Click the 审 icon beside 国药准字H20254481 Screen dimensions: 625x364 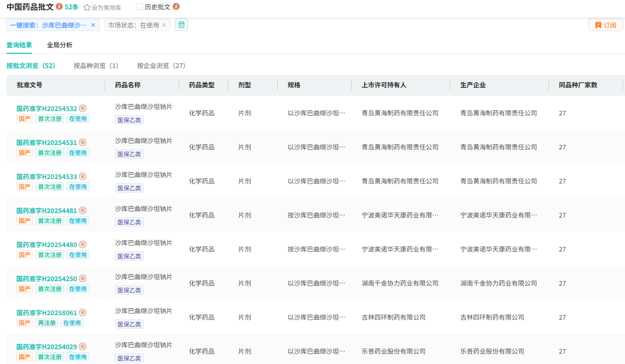(x=83, y=211)
